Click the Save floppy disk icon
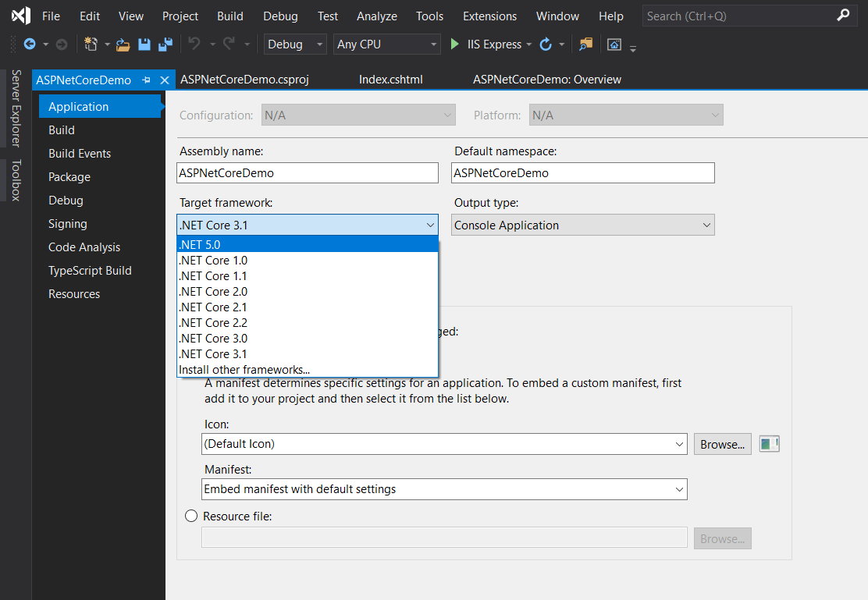Screen dimensions: 868x600 click(144, 44)
